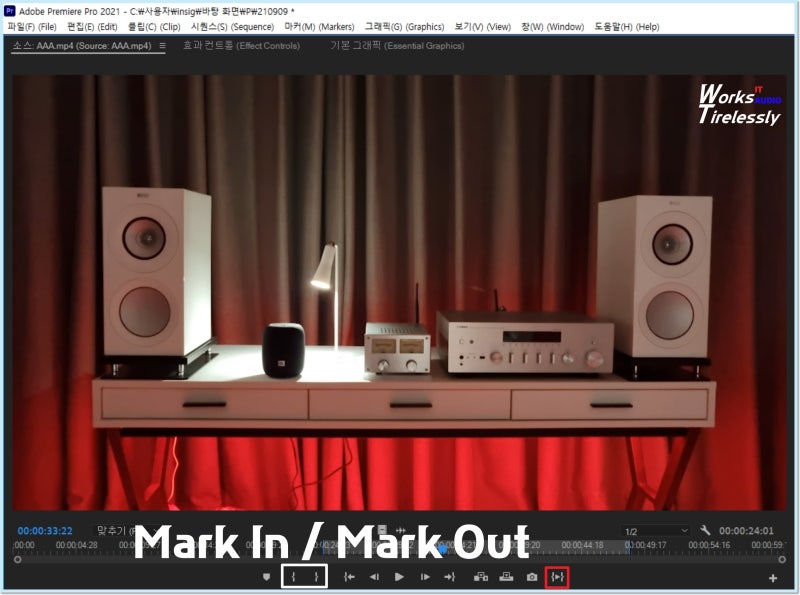
Task: Step forward one frame
Action: tap(424, 577)
